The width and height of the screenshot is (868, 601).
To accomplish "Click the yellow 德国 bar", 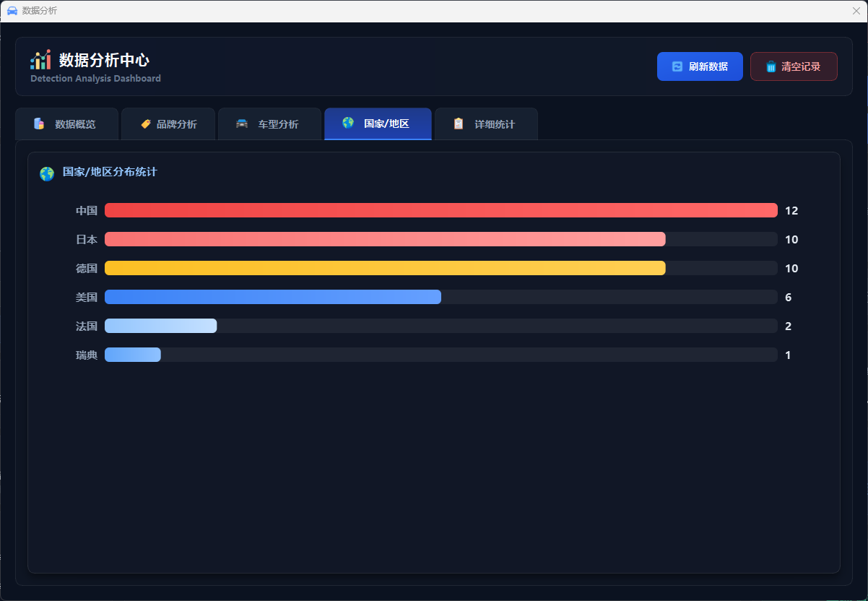I will 385,268.
